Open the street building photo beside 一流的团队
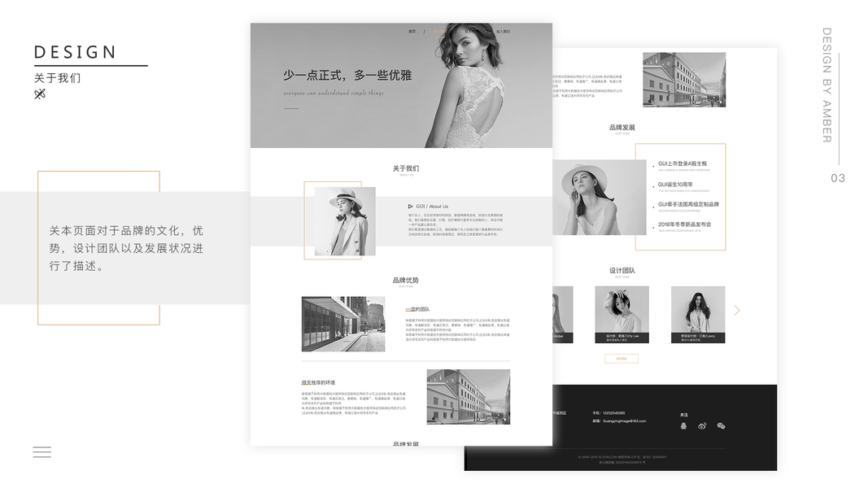This screenshot has width=868, height=488. click(x=343, y=324)
